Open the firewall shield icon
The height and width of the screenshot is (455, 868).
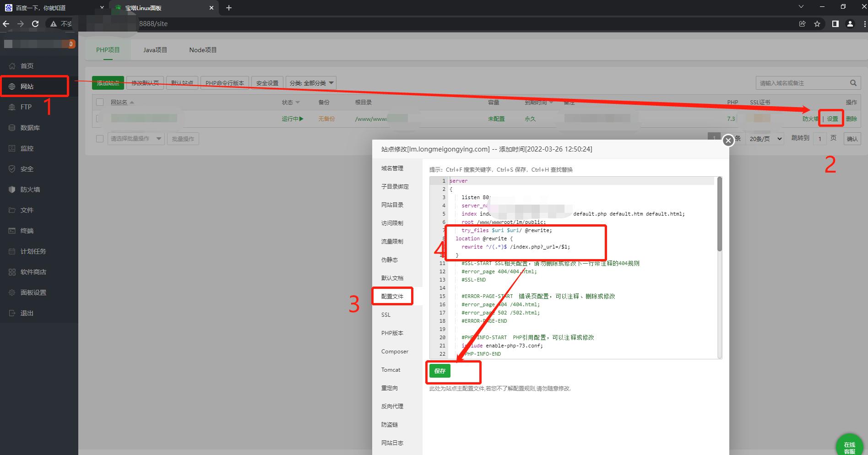[x=12, y=190]
